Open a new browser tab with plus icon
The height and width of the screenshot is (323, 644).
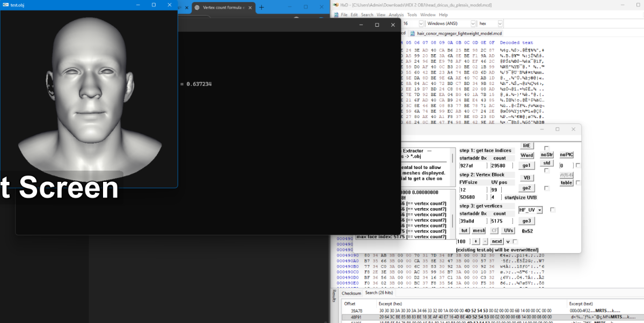coord(262,8)
